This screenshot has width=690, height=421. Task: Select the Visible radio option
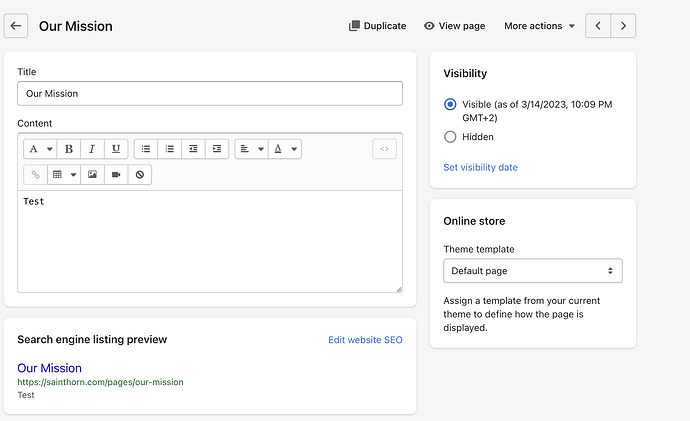click(450, 104)
